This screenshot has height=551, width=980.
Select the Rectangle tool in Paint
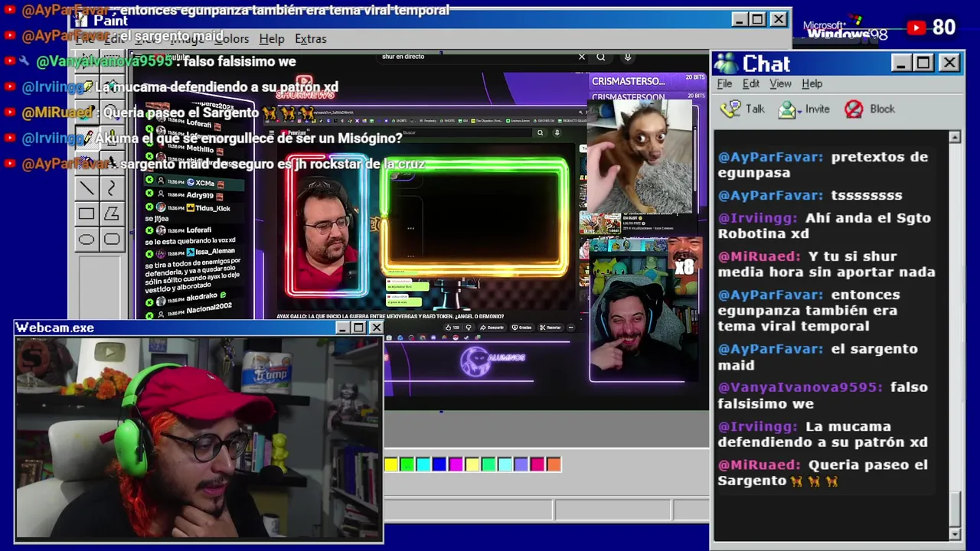pos(87,214)
